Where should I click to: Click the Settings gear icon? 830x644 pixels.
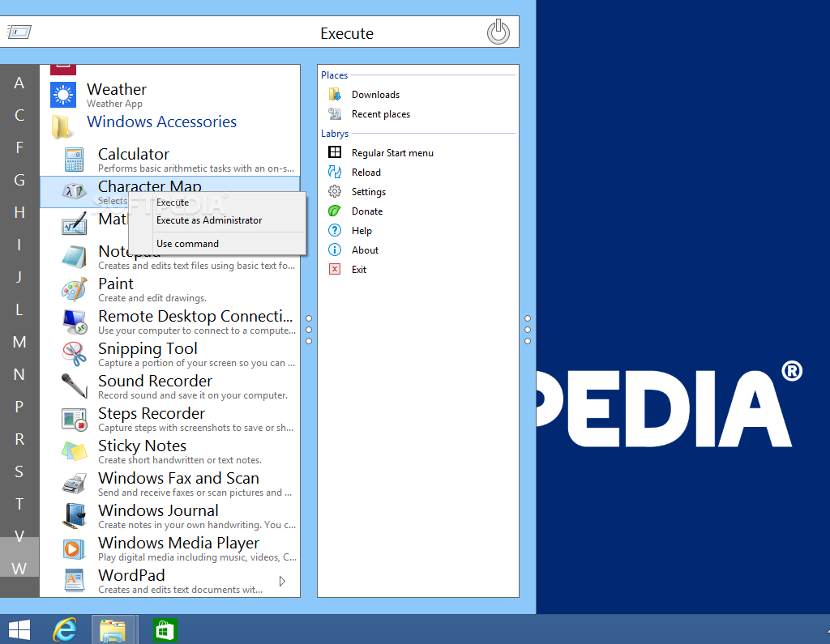click(335, 191)
